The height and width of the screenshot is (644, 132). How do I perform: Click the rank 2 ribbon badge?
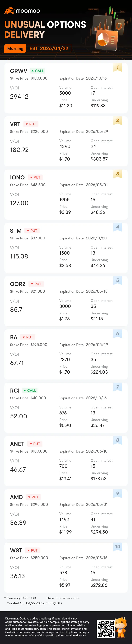pyautogui.click(x=118, y=121)
